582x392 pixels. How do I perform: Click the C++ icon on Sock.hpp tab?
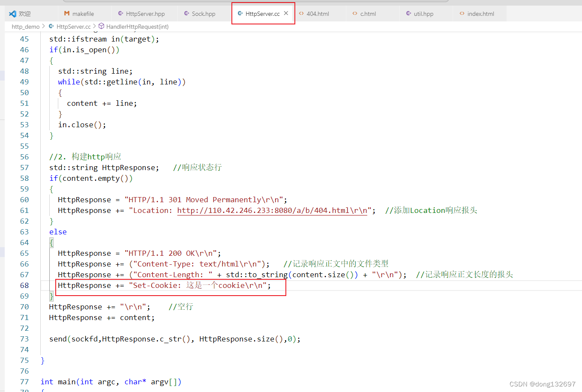tap(187, 14)
